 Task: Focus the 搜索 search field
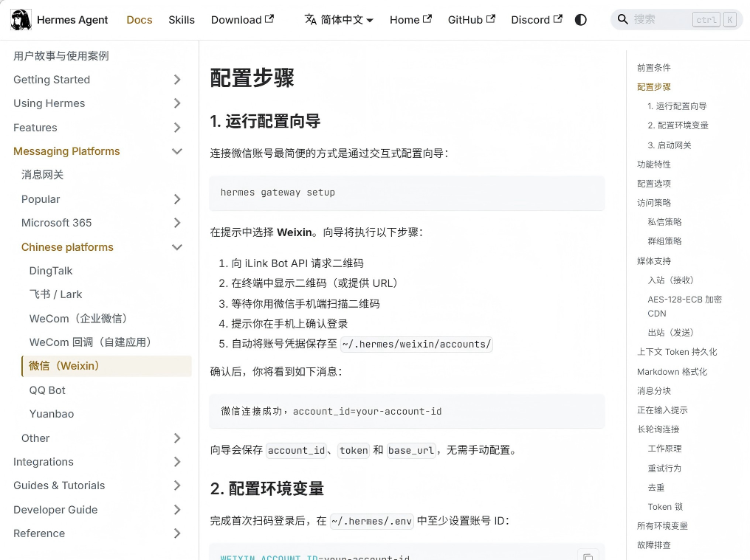click(676, 20)
